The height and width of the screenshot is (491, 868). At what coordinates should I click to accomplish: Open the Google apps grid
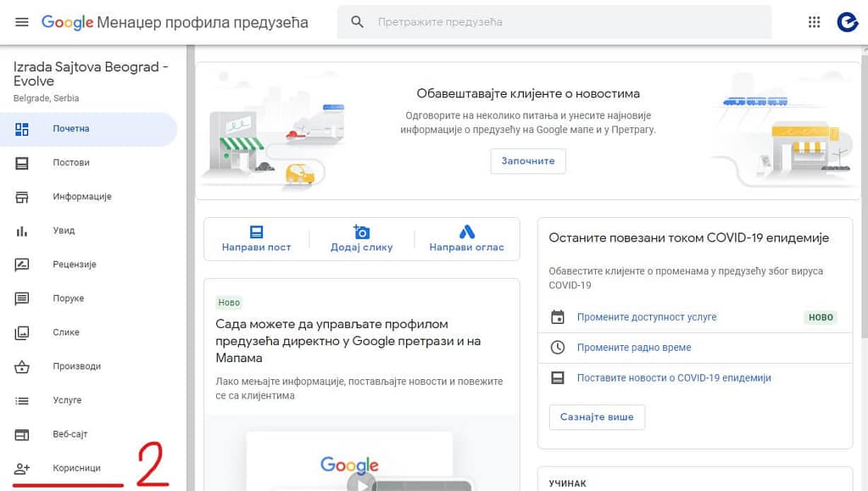tap(815, 22)
